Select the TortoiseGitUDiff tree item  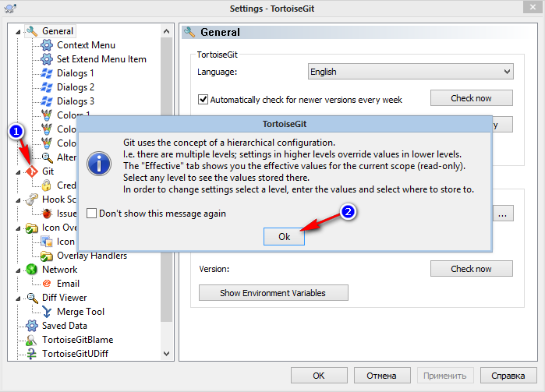coord(75,354)
